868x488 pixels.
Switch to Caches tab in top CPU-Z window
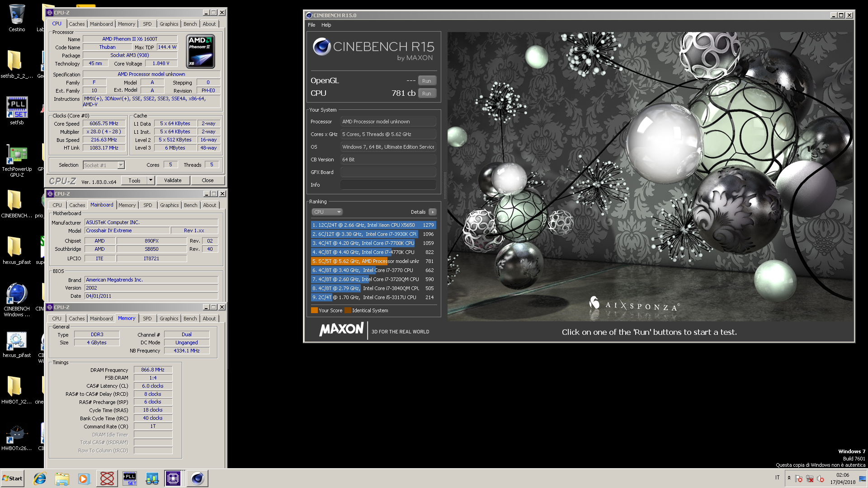pyautogui.click(x=76, y=24)
